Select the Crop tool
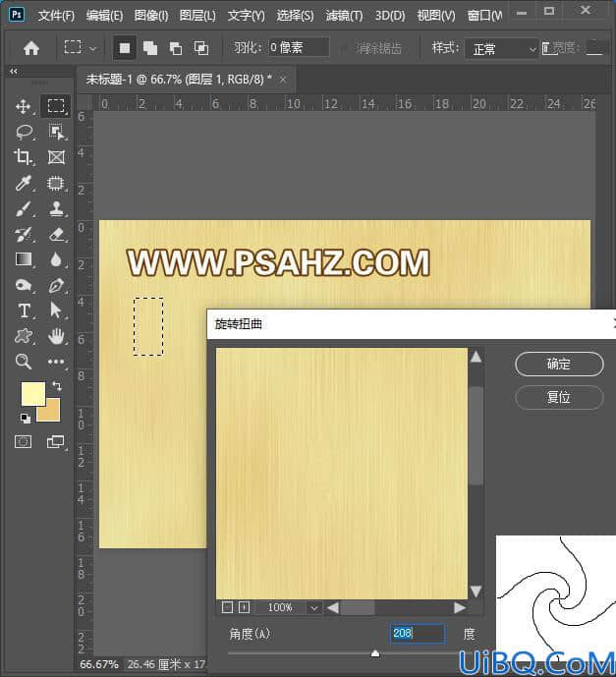Viewport: 616px width, 677px height. [x=23, y=157]
